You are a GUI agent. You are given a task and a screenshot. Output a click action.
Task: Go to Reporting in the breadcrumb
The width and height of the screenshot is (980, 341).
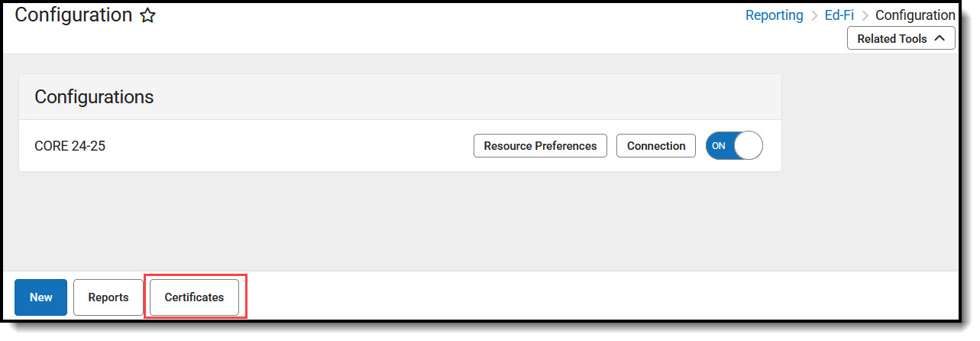point(774,15)
